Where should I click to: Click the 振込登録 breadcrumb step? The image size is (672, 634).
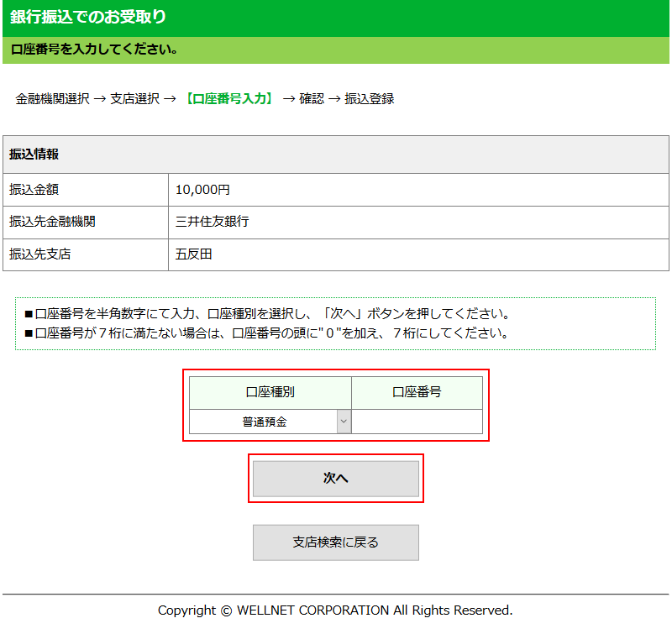coord(369,98)
